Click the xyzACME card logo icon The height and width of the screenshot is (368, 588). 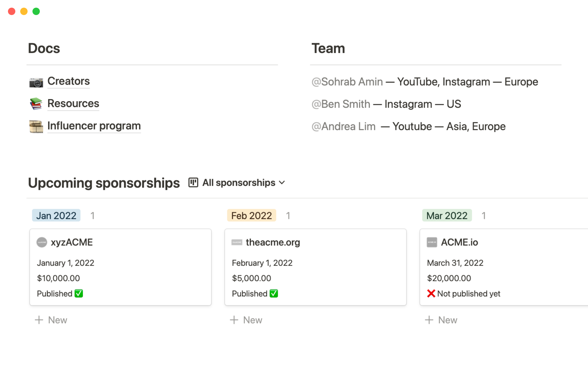[x=42, y=242]
